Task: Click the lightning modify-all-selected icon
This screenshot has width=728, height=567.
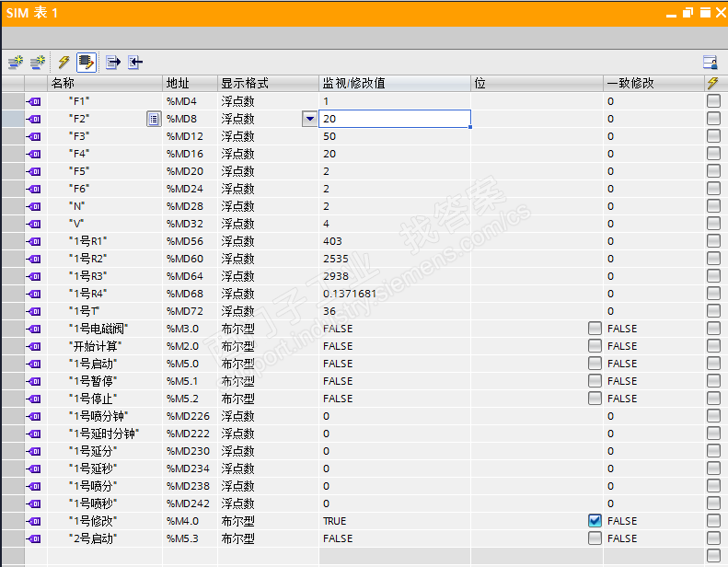Action: click(64, 62)
